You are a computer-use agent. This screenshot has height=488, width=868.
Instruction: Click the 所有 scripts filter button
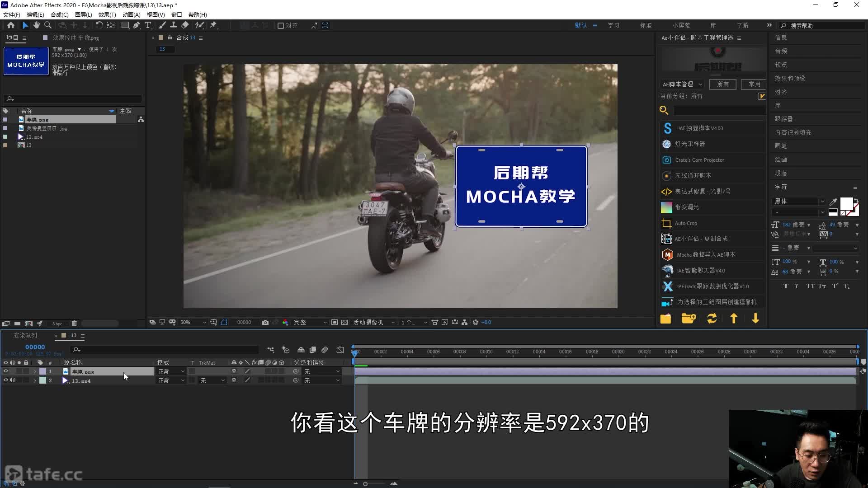click(x=723, y=84)
